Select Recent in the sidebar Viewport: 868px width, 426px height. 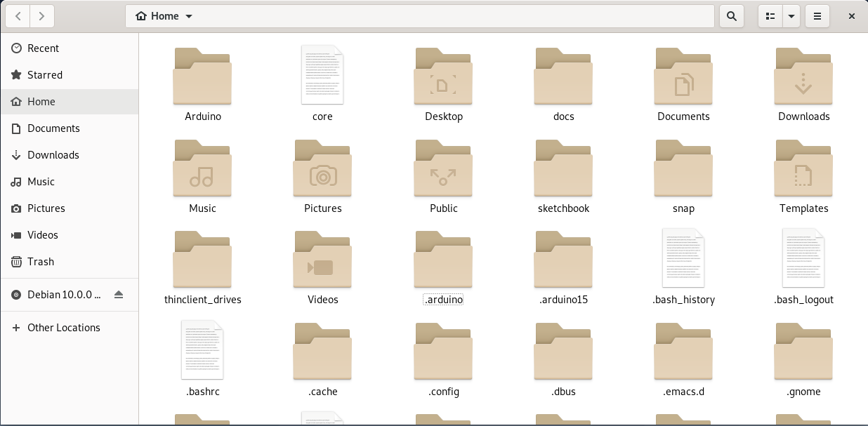(70, 48)
